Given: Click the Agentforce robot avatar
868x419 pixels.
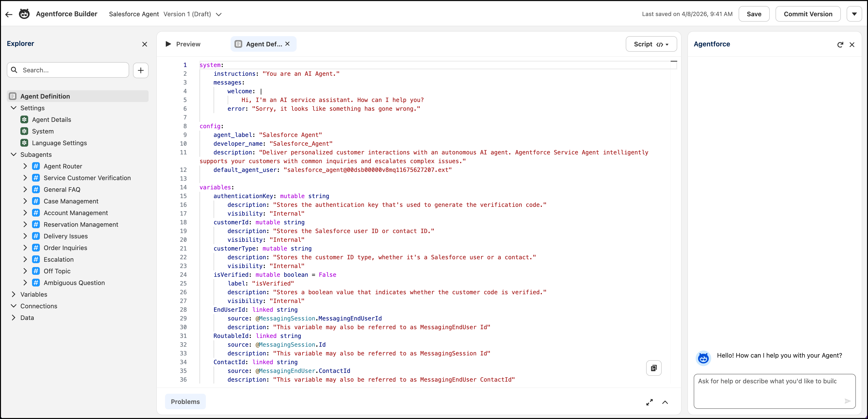Looking at the screenshot, I should click(703, 358).
